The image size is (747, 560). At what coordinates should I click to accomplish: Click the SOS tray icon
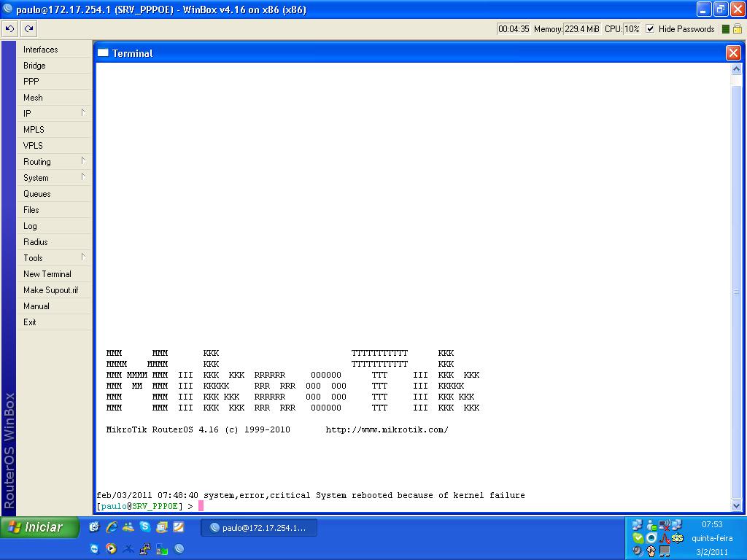(678, 538)
